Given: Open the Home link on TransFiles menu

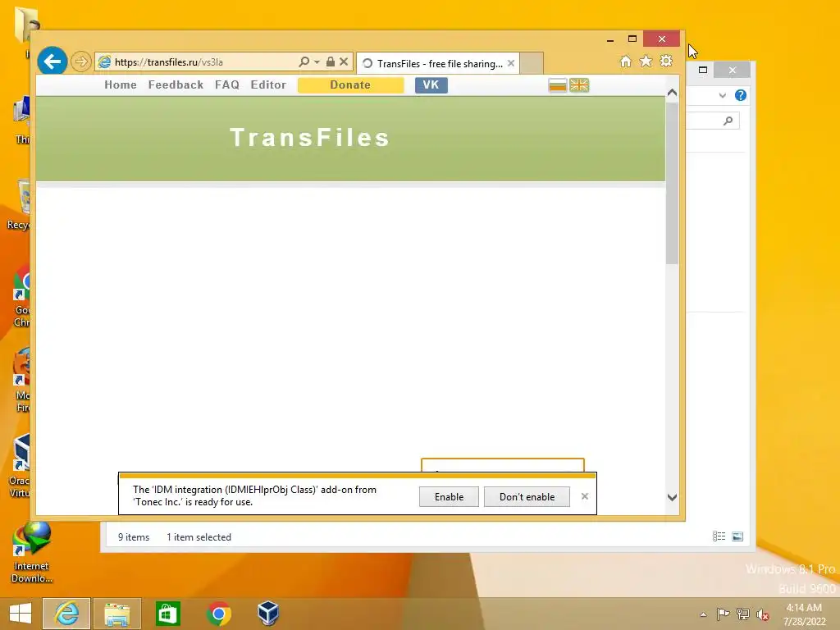Looking at the screenshot, I should coord(121,84).
